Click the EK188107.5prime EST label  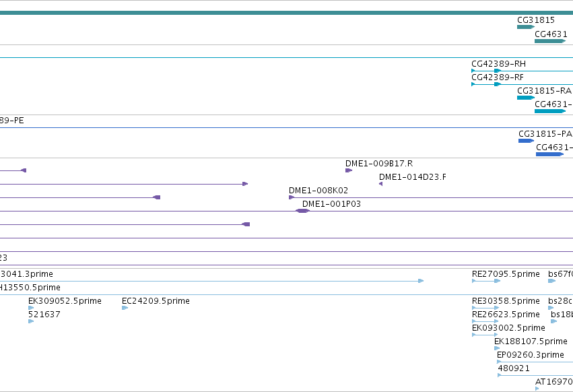pos(531,341)
